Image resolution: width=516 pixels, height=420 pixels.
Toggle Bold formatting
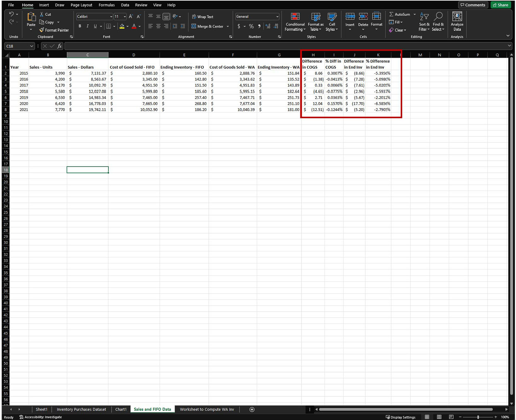80,26
